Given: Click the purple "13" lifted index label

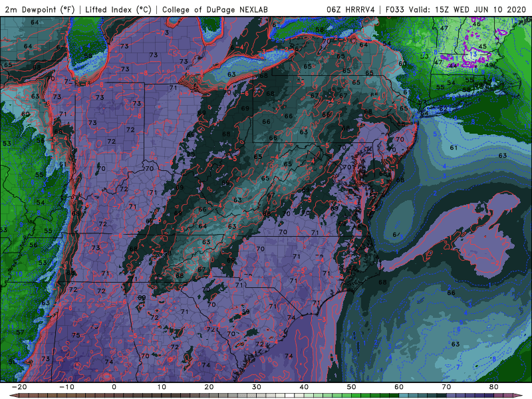Looking at the screenshot, I should click(x=473, y=54).
